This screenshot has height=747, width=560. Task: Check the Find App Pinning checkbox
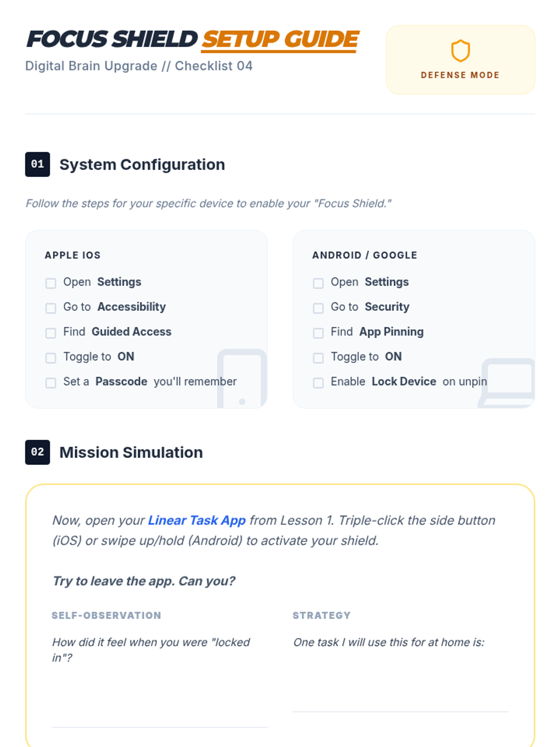pyautogui.click(x=318, y=333)
